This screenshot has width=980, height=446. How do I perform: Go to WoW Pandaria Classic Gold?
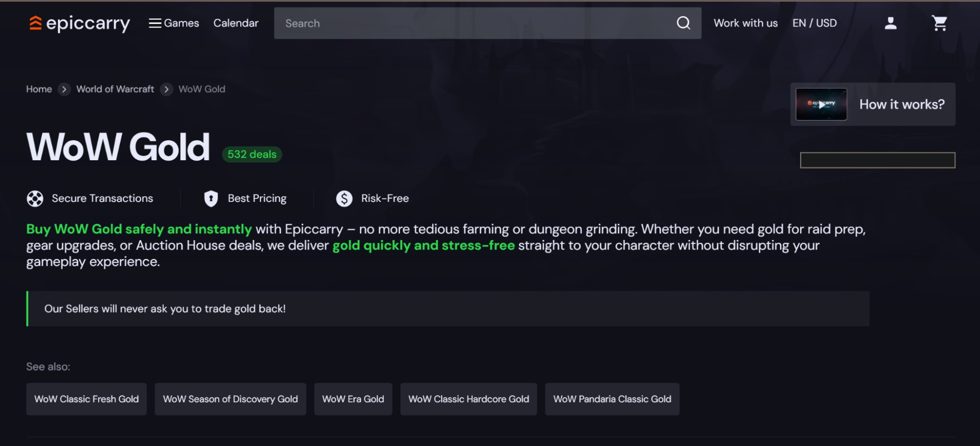click(612, 399)
